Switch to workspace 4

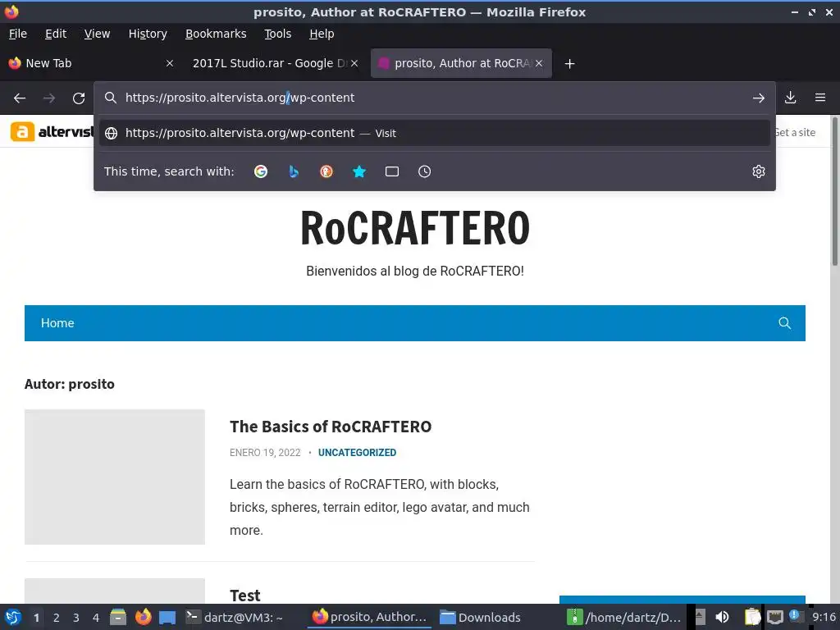pos(96,618)
